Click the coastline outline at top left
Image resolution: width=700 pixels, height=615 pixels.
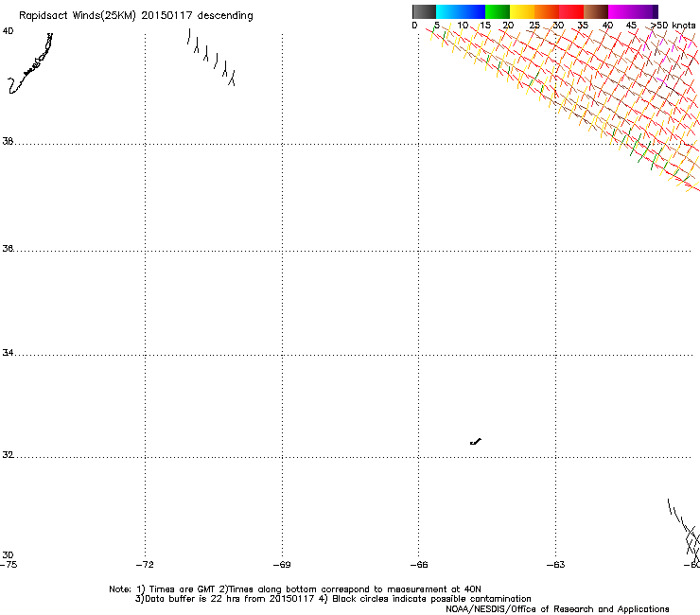pos(30,63)
